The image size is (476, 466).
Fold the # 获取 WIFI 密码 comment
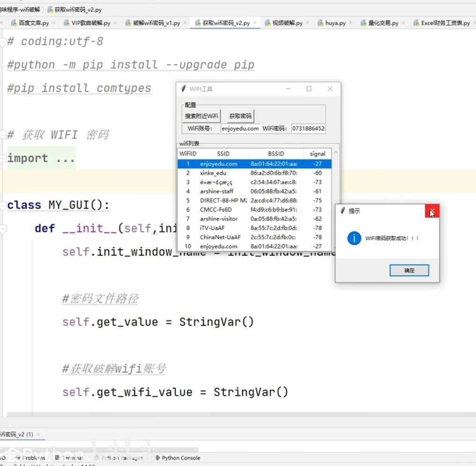coord(3,134)
